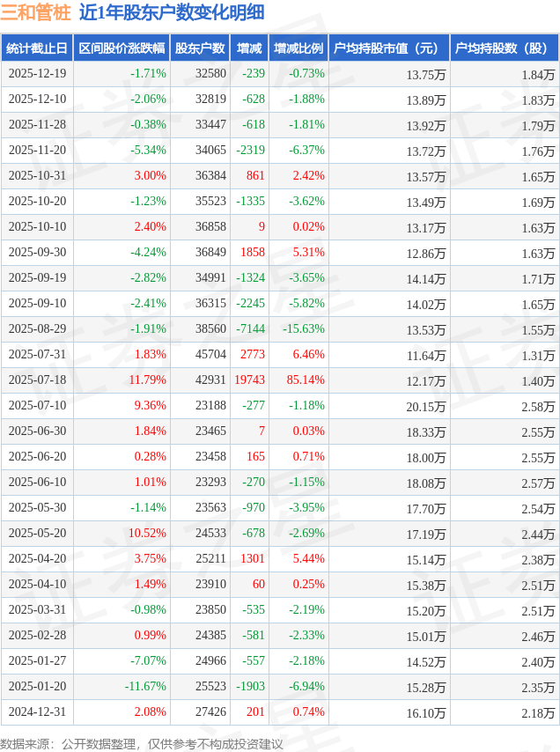Select the 20.15万 average holding value cell
This screenshot has width=560, height=752.
click(x=426, y=407)
